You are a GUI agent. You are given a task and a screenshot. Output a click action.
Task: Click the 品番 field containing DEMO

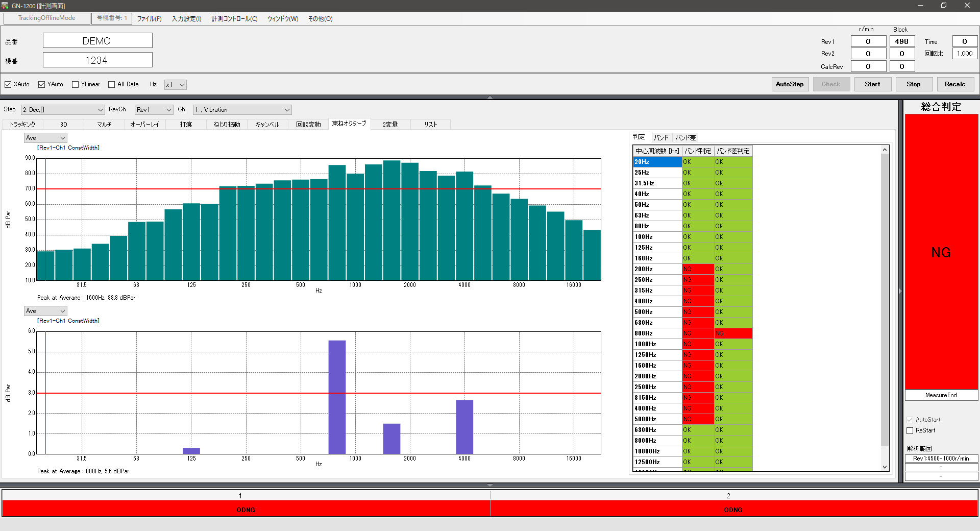click(x=97, y=41)
